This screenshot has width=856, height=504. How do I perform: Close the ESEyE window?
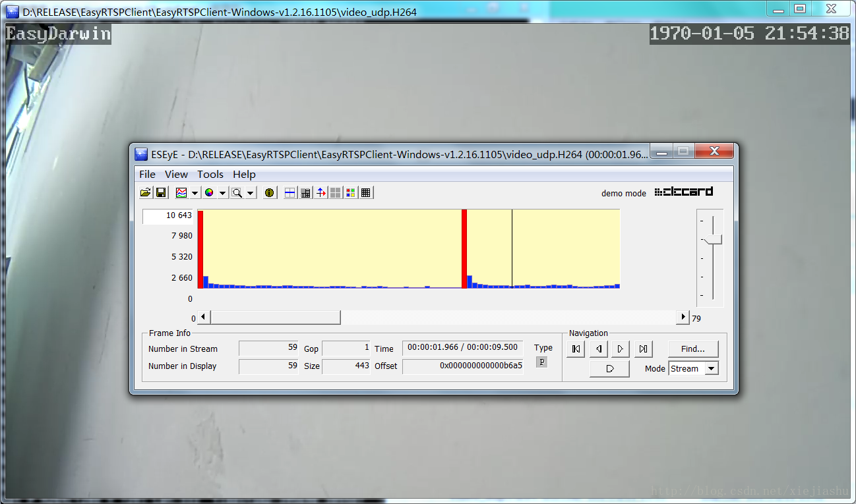click(714, 152)
